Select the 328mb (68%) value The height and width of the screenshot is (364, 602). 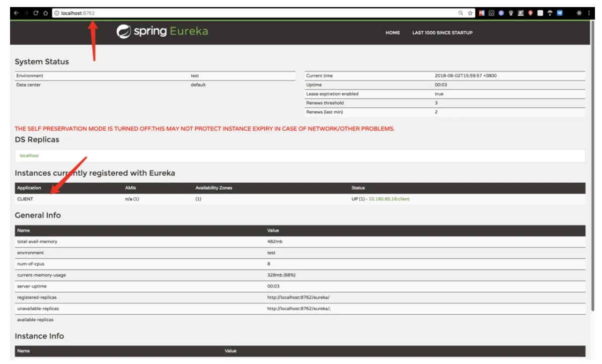(281, 275)
